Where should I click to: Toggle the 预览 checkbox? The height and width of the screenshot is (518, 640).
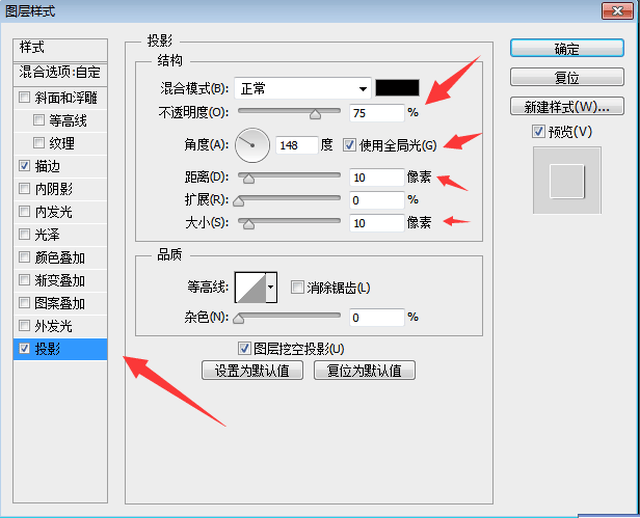pyautogui.click(x=538, y=131)
